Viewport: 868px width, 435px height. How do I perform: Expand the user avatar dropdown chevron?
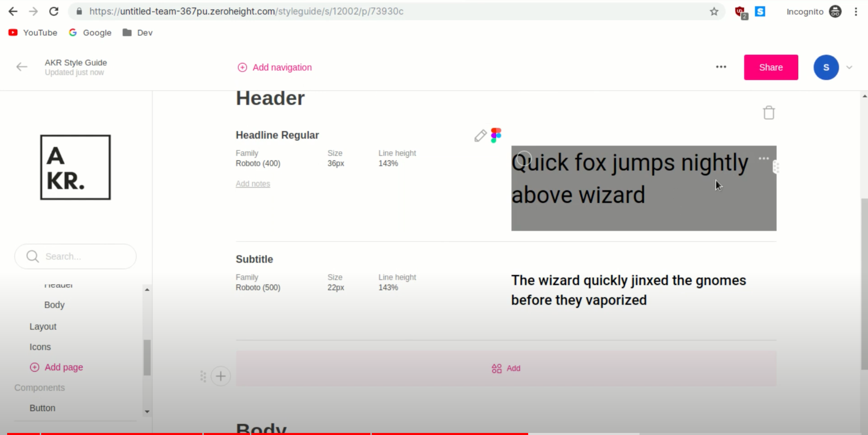tap(849, 67)
